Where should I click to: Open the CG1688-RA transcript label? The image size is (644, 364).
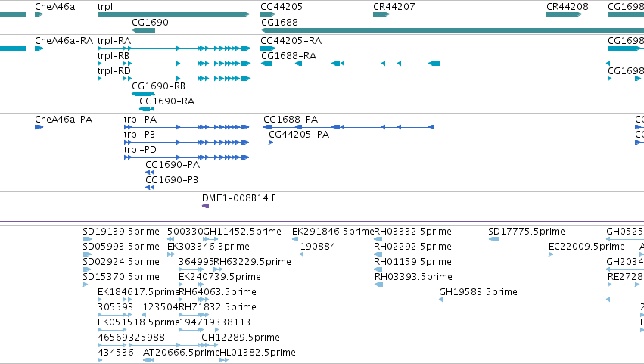(289, 56)
